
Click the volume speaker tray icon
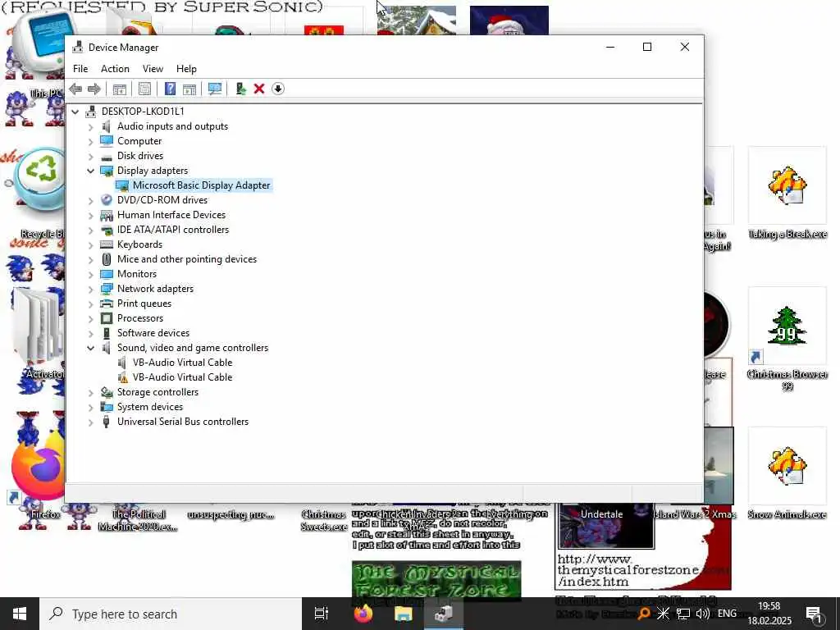point(703,614)
